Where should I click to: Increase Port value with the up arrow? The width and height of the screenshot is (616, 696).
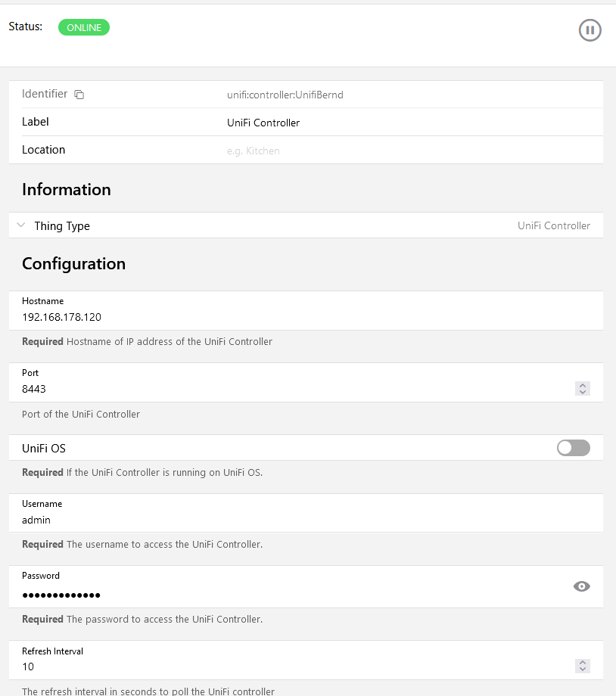click(x=582, y=385)
